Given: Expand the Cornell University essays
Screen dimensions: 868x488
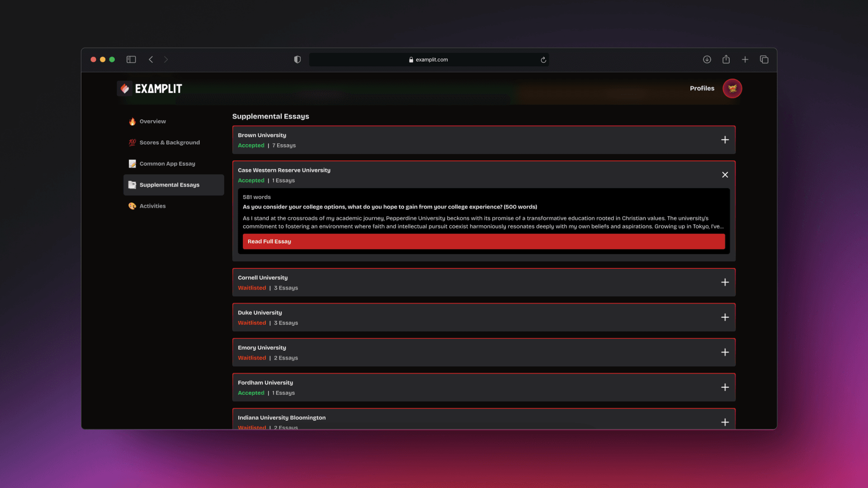Looking at the screenshot, I should click(725, 282).
